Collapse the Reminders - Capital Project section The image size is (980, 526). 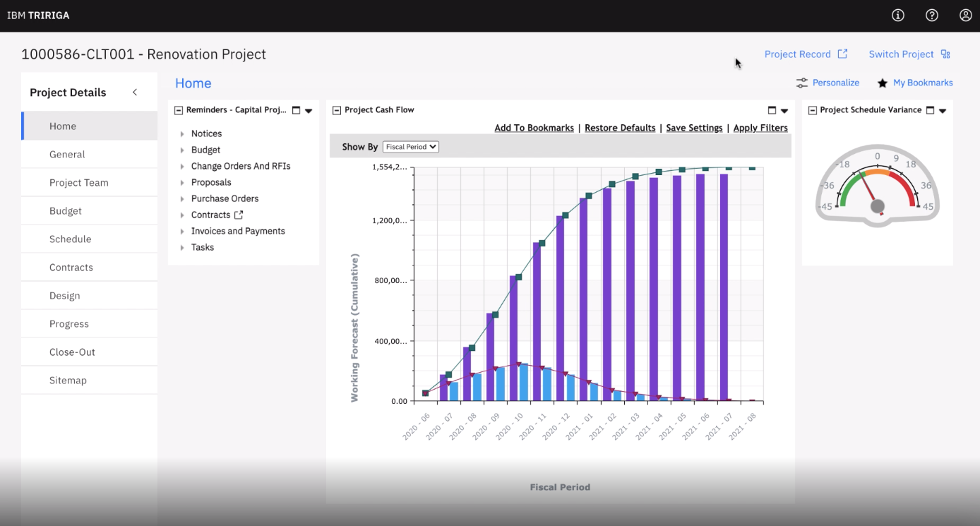pyautogui.click(x=179, y=110)
